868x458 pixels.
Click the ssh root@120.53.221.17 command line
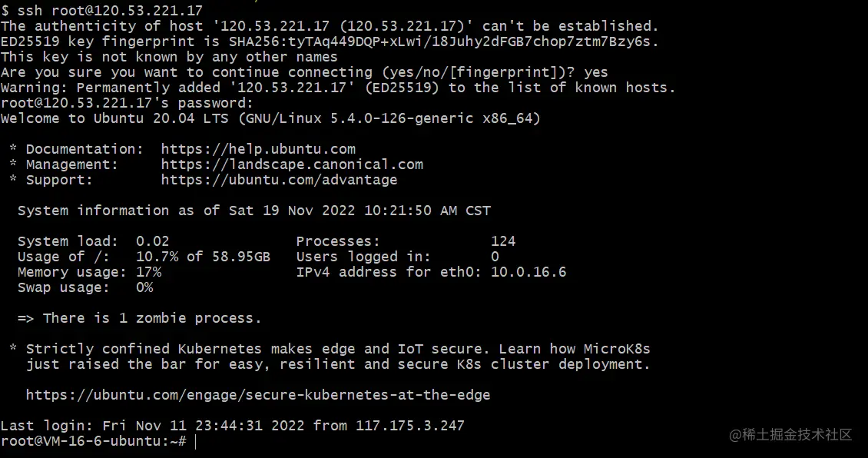[102, 11]
